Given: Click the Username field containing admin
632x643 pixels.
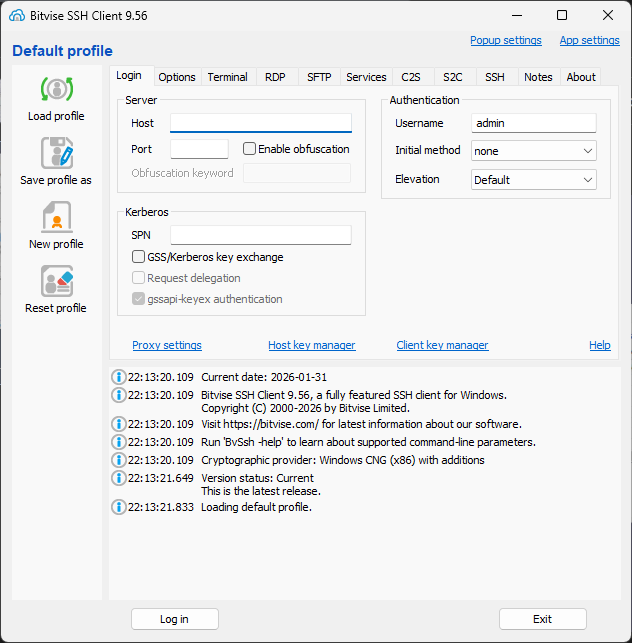Looking at the screenshot, I should tap(534, 123).
